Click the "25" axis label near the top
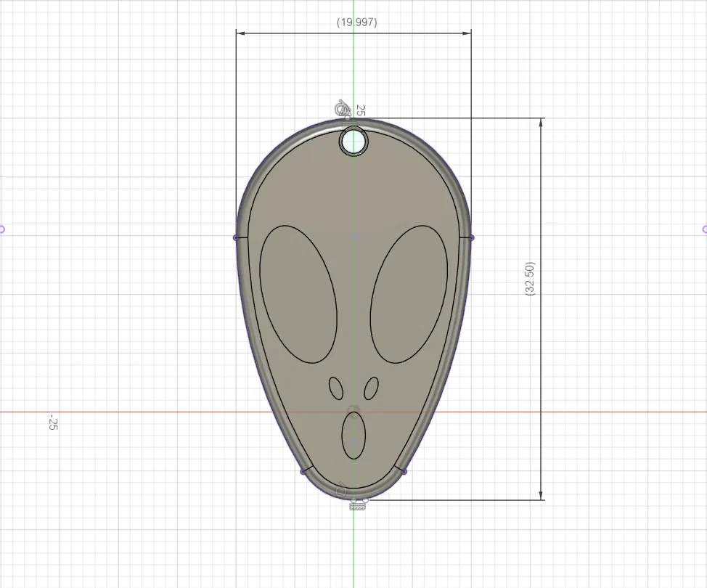 coord(360,110)
